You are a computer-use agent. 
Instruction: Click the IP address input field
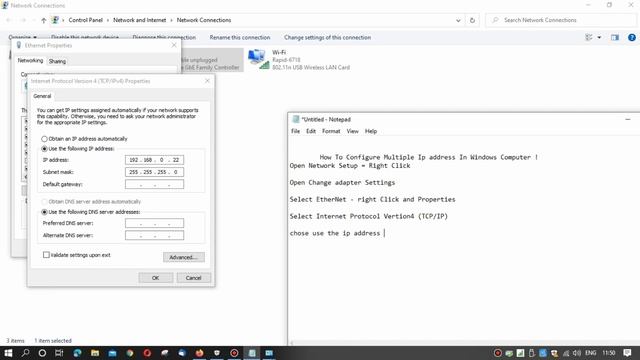click(154, 160)
